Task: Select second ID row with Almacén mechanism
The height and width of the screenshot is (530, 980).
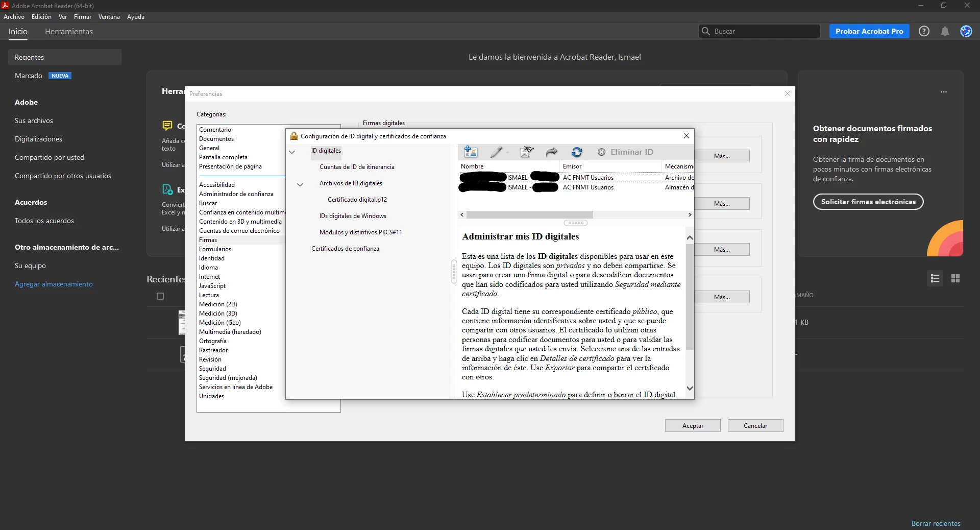Action: (576, 187)
